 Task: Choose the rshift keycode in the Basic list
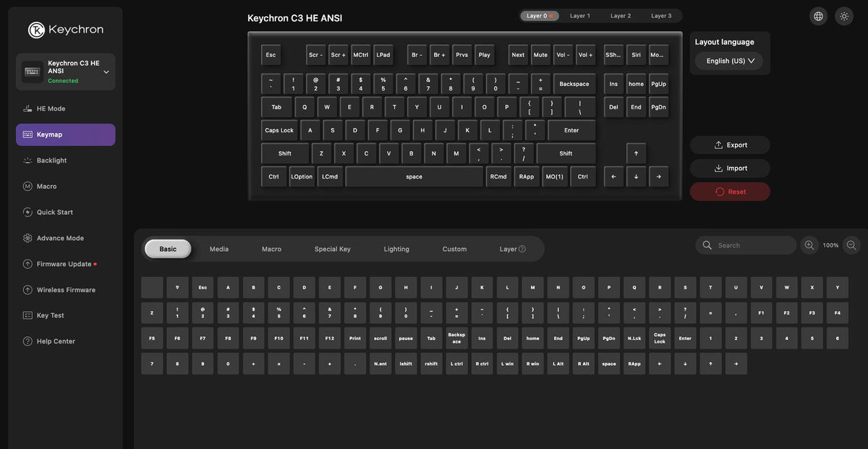pyautogui.click(x=431, y=364)
